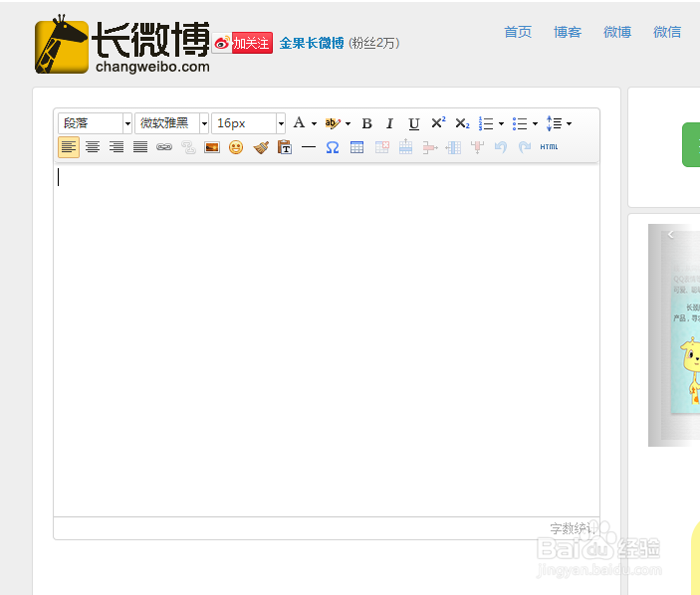Undo the last edit

click(501, 147)
